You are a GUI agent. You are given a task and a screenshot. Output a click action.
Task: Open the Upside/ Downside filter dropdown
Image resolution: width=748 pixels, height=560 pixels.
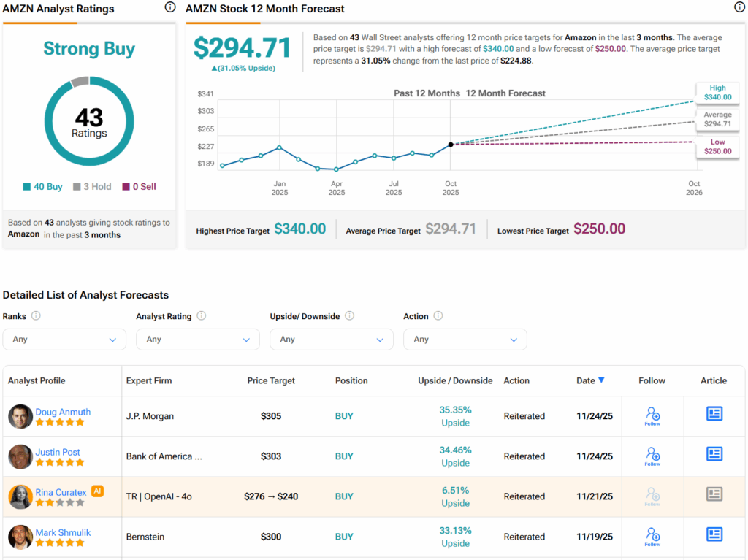332,340
